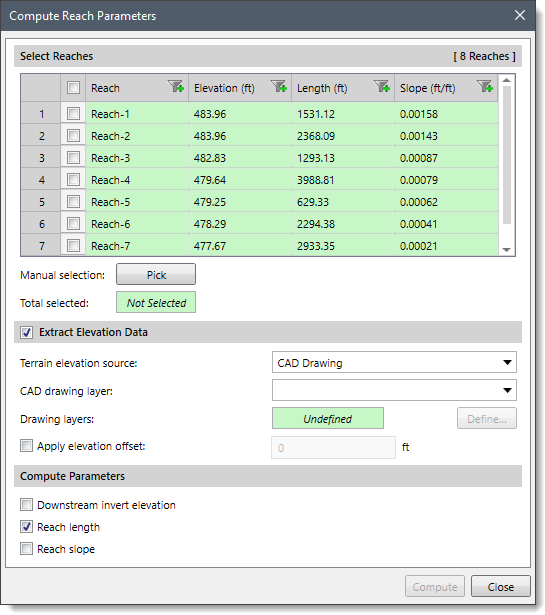Click row header number 1
This screenshot has height=615, width=545.
pos(41,114)
